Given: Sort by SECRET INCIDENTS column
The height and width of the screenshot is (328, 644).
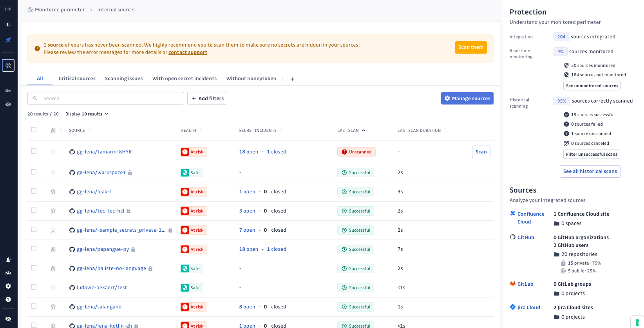Looking at the screenshot, I should tap(260, 130).
